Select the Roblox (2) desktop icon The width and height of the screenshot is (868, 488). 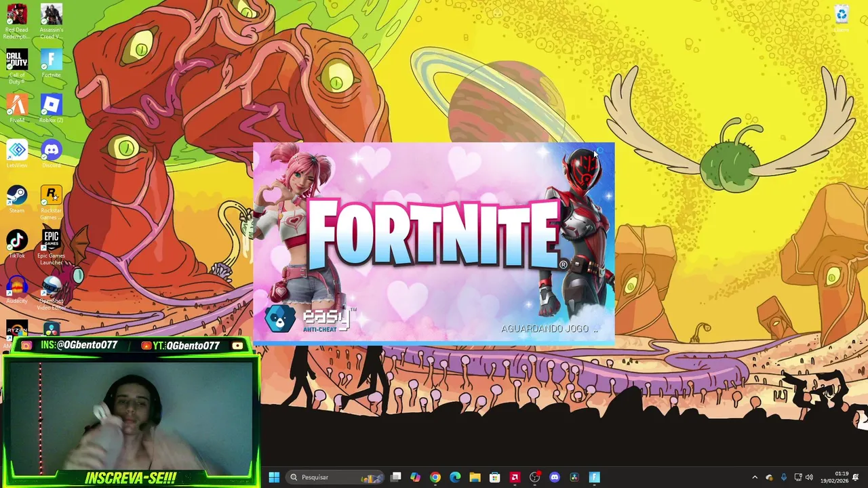(x=51, y=108)
